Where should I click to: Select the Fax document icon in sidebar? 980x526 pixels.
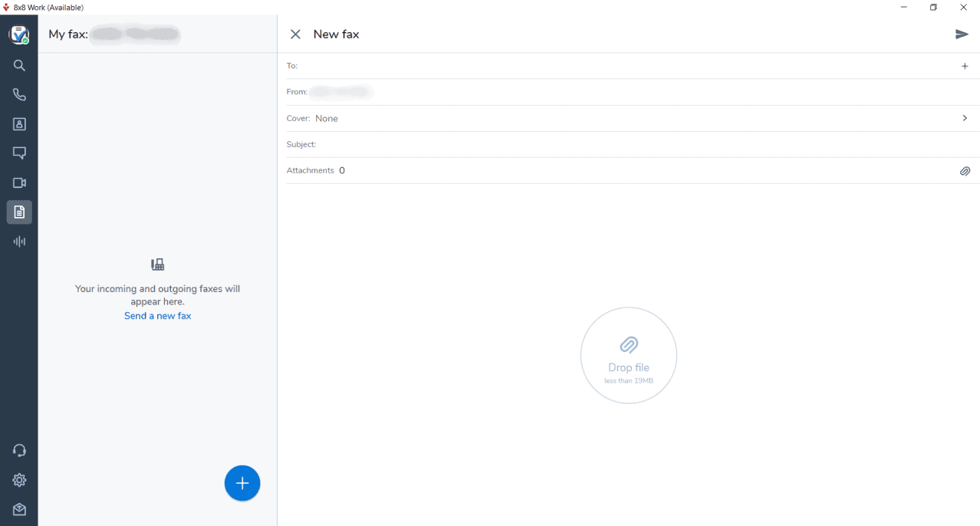point(19,212)
